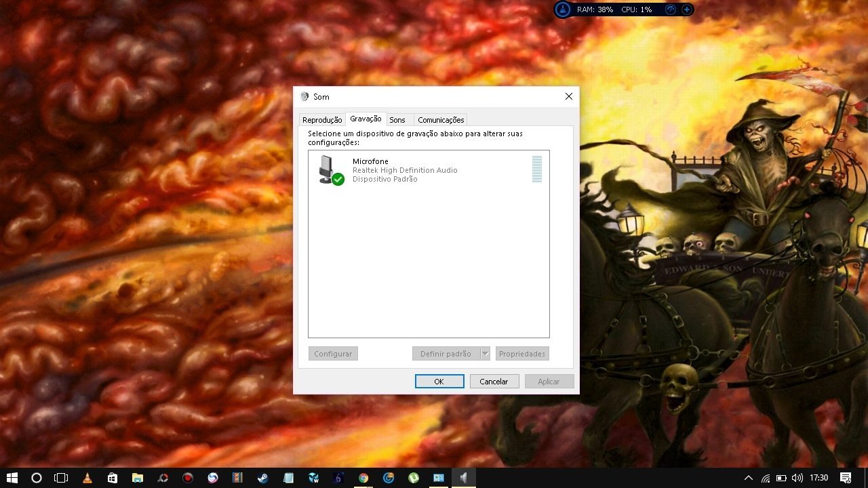Open Wi-Fi network tray icon
868x488 pixels.
(766, 478)
